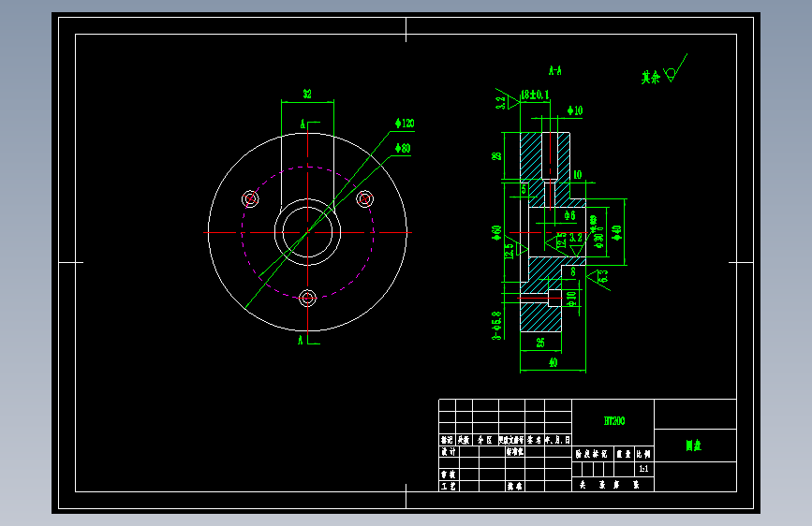Click the "工艺" title block cell

coord(449,486)
